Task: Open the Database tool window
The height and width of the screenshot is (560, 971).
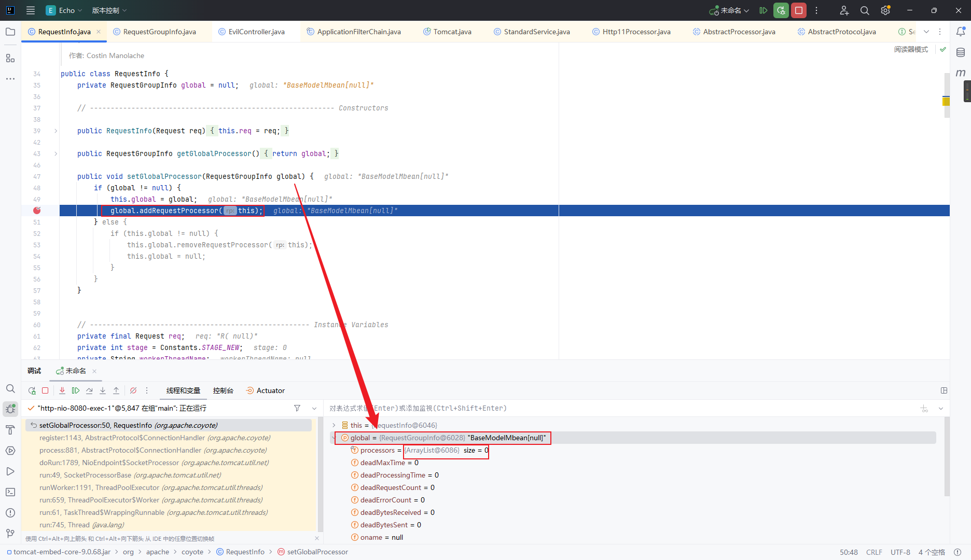Action: coord(961,52)
